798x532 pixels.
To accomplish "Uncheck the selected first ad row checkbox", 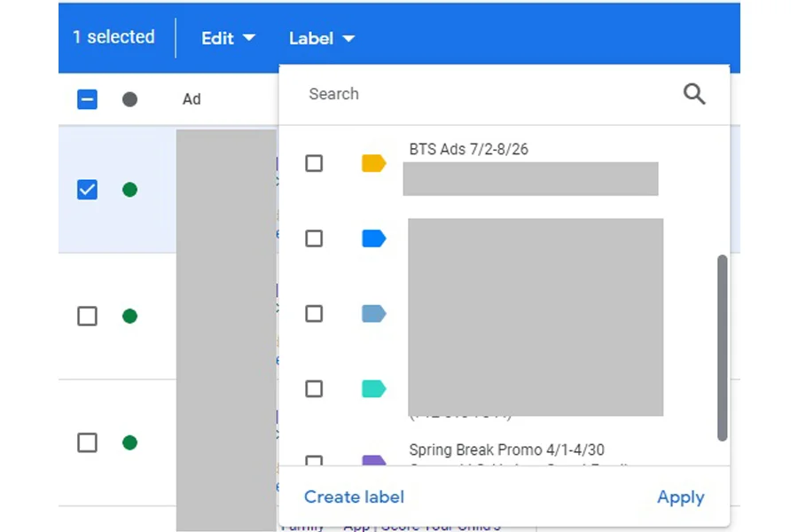I will point(87,190).
